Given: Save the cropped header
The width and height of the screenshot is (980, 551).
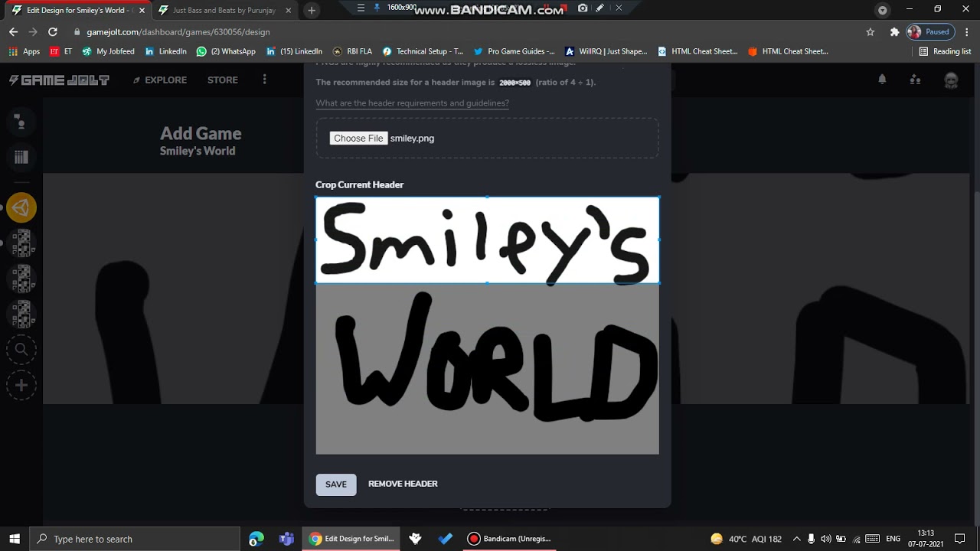Looking at the screenshot, I should pos(336,484).
